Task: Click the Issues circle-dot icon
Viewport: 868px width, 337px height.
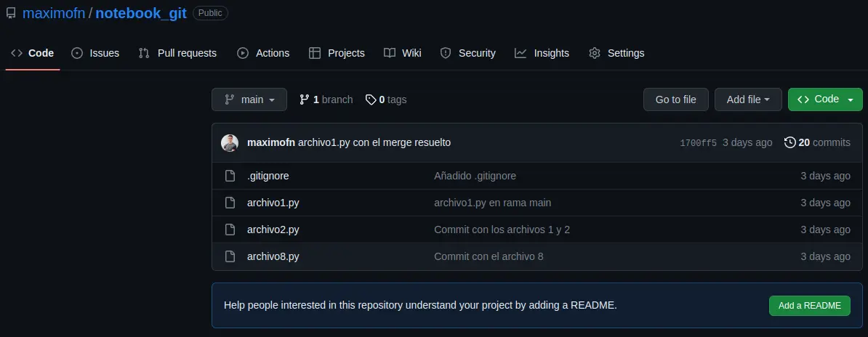Action: click(78, 53)
